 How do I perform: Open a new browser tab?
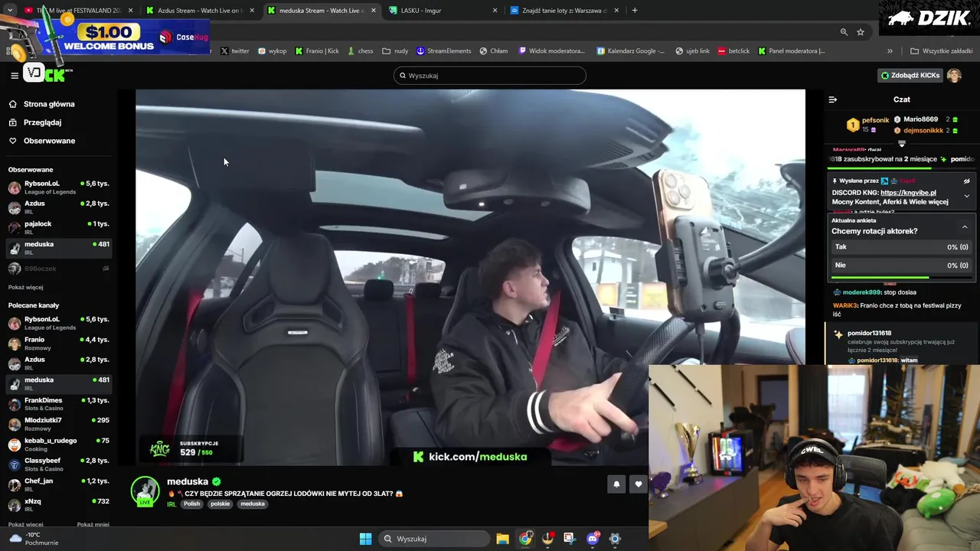coord(635,11)
